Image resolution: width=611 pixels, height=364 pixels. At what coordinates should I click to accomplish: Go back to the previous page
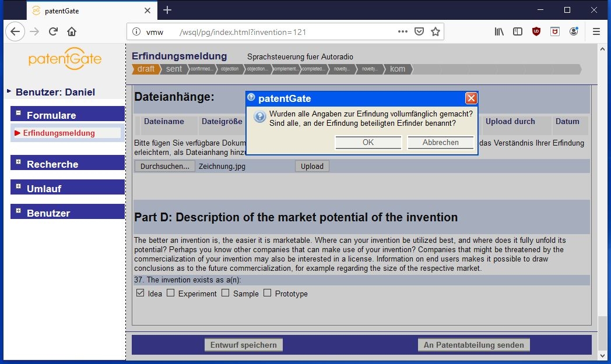pos(15,31)
